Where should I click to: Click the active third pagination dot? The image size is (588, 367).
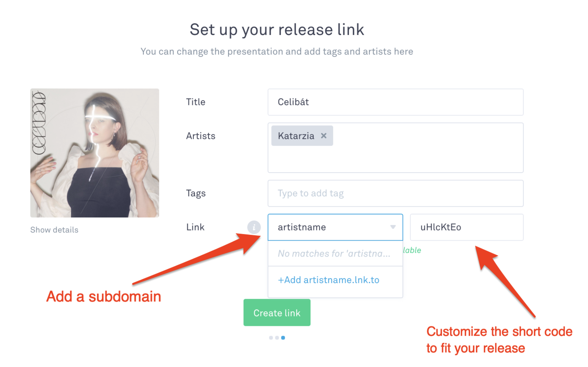(x=283, y=338)
